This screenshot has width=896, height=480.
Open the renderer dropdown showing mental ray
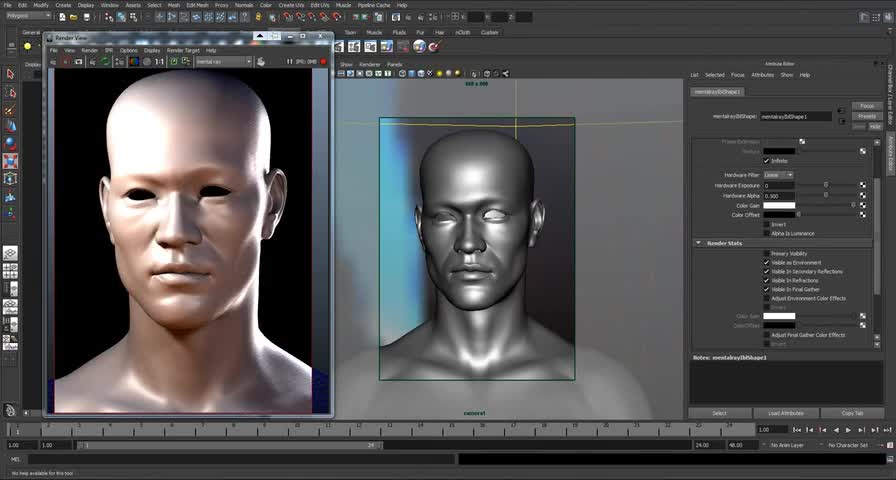point(222,61)
